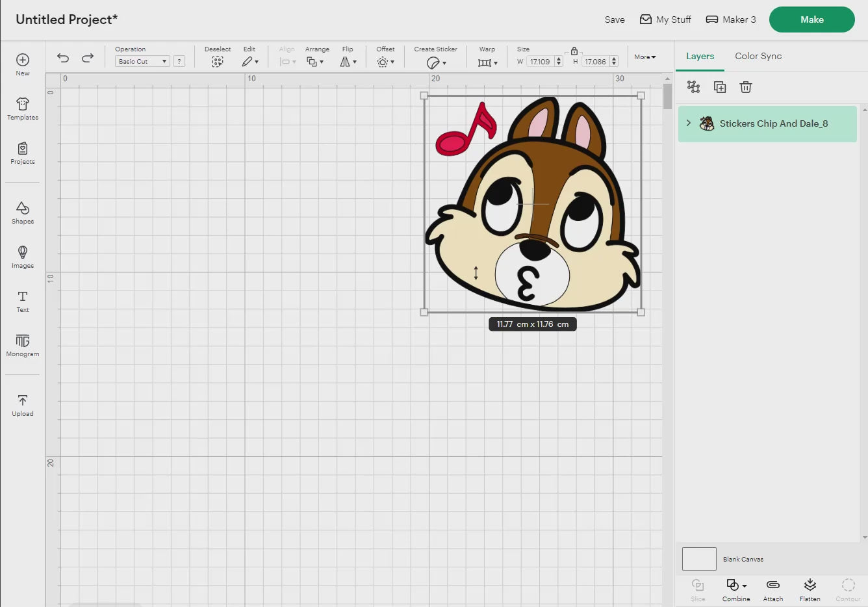Click the Operation help question mark
Viewport: 868px width, 607px height.
(x=179, y=61)
